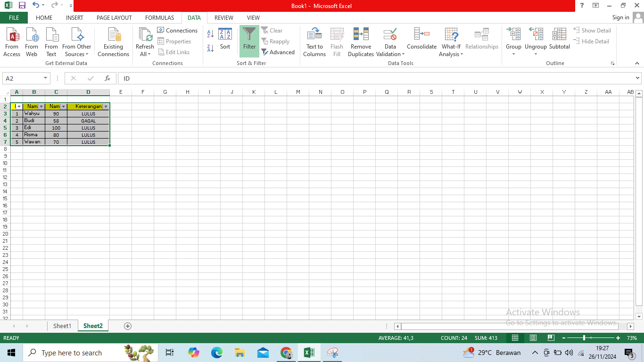Switch to Page Layout view in status bar
The width and height of the screenshot is (644, 362).
533,338
